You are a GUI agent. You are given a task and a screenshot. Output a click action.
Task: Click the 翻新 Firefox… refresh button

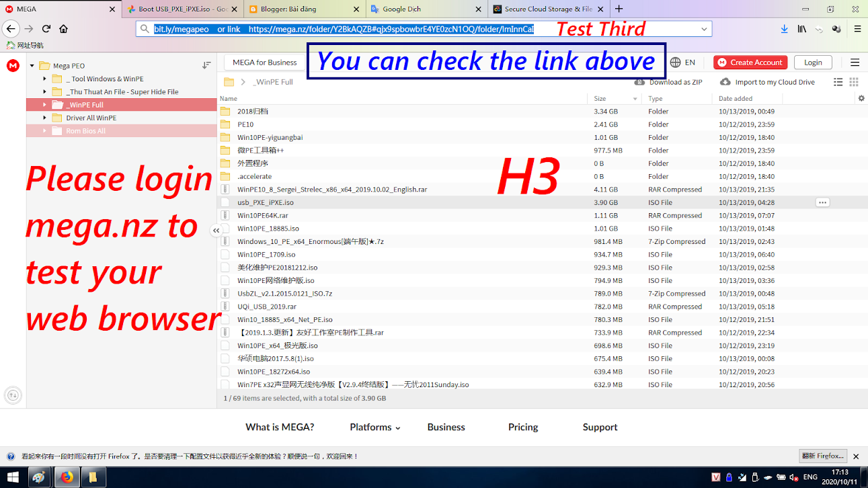click(x=823, y=456)
